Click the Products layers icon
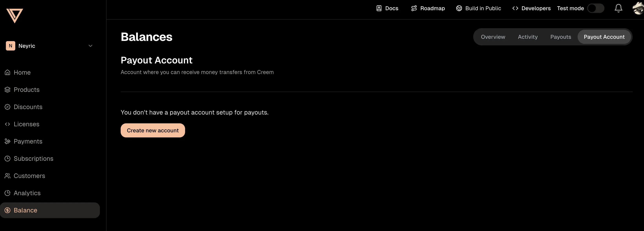The width and height of the screenshot is (644, 231). (x=7, y=90)
